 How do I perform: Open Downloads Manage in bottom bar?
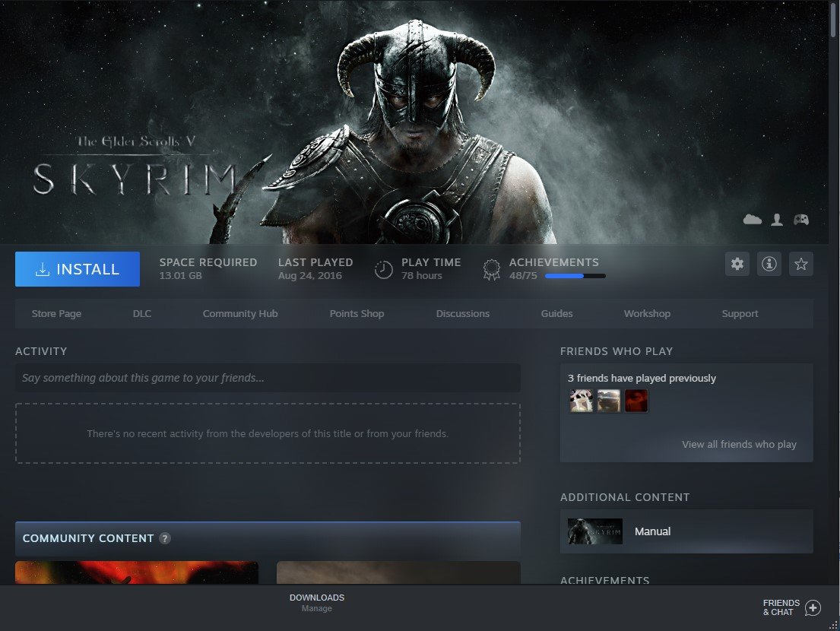(316, 603)
